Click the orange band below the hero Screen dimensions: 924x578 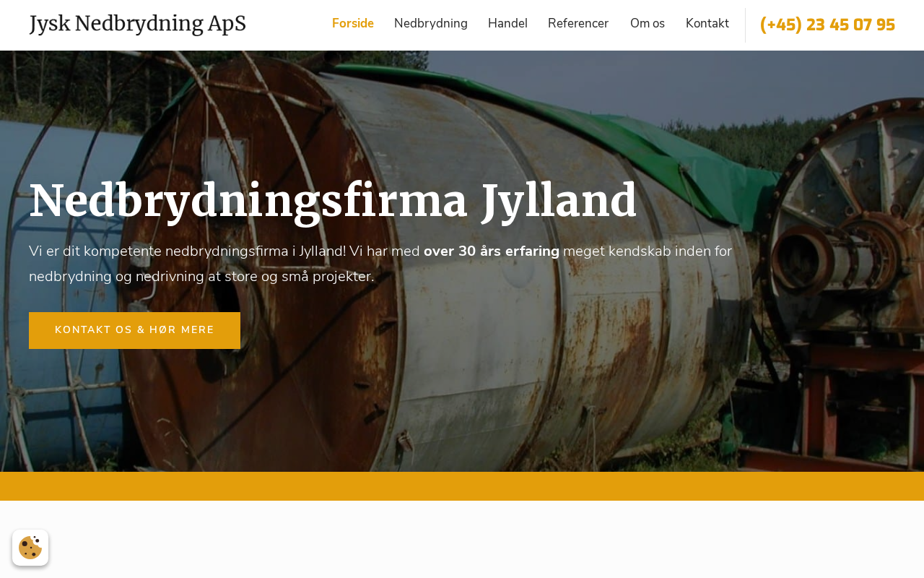(462, 486)
